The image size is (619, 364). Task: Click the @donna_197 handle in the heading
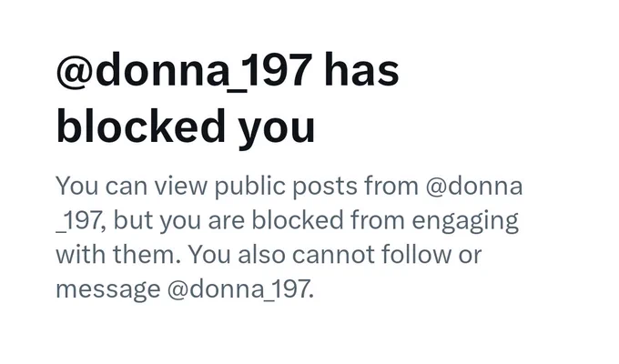[x=185, y=72]
